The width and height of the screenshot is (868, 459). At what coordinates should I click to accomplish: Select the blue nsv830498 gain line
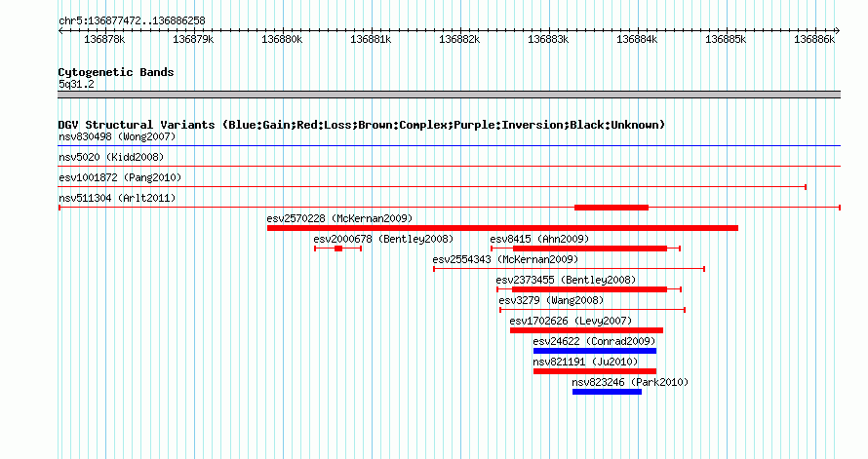click(450, 146)
